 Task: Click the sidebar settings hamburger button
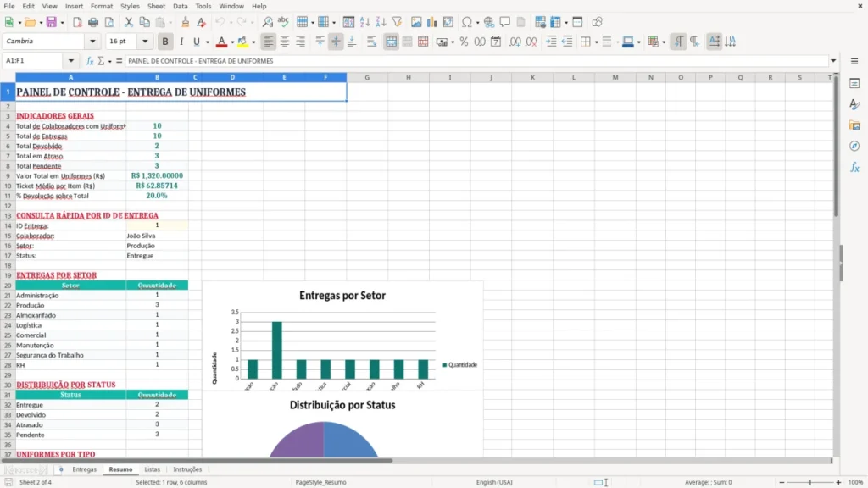coord(854,61)
